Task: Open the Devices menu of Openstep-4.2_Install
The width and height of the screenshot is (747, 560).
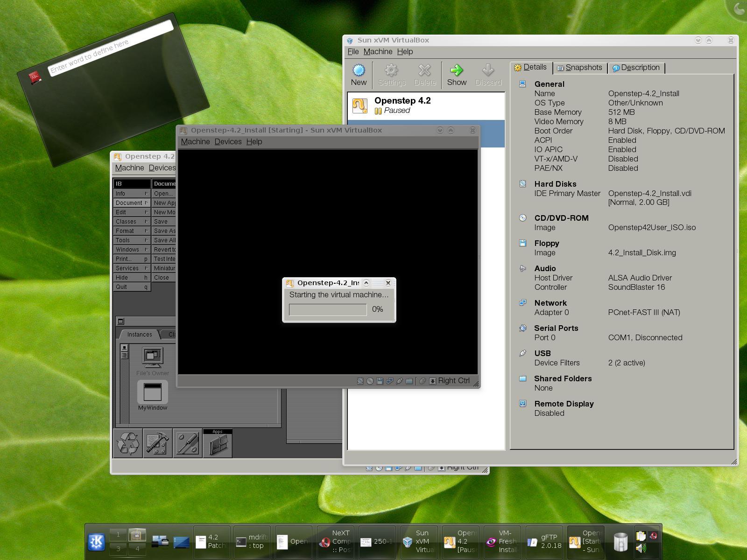Action: (x=228, y=141)
